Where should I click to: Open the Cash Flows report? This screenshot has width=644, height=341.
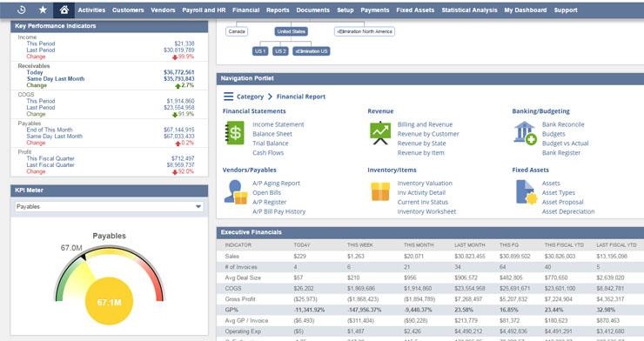268,152
